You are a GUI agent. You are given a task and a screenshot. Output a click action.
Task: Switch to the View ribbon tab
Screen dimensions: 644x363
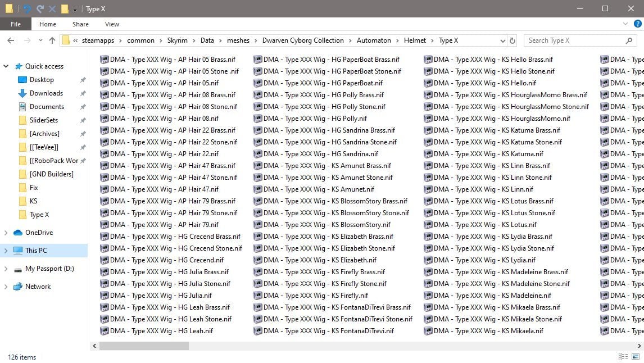click(x=112, y=24)
